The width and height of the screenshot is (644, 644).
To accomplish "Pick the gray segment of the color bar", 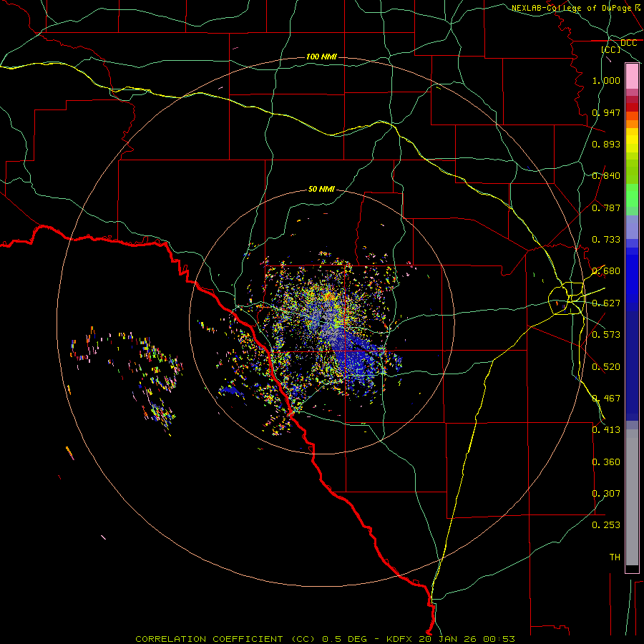I will [632, 497].
